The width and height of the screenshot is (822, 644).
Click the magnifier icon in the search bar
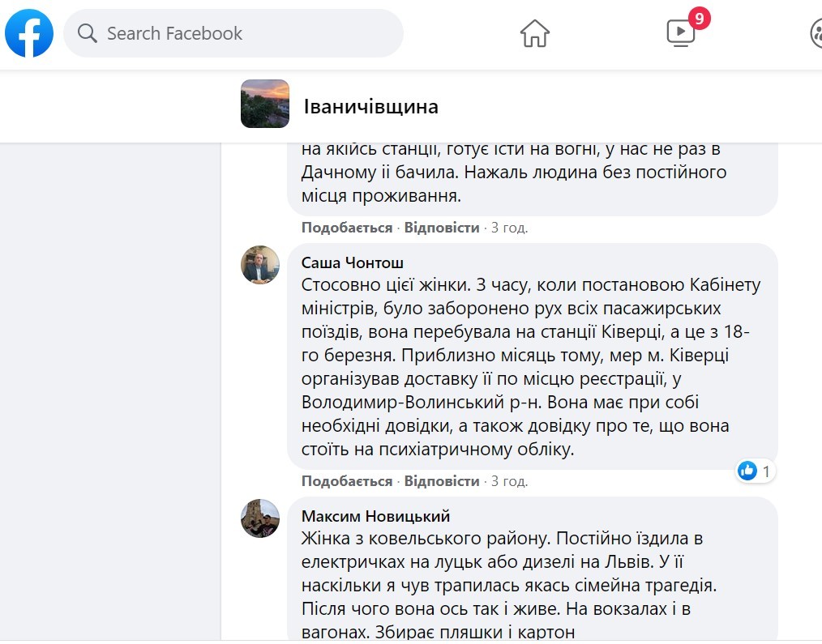[x=87, y=33]
